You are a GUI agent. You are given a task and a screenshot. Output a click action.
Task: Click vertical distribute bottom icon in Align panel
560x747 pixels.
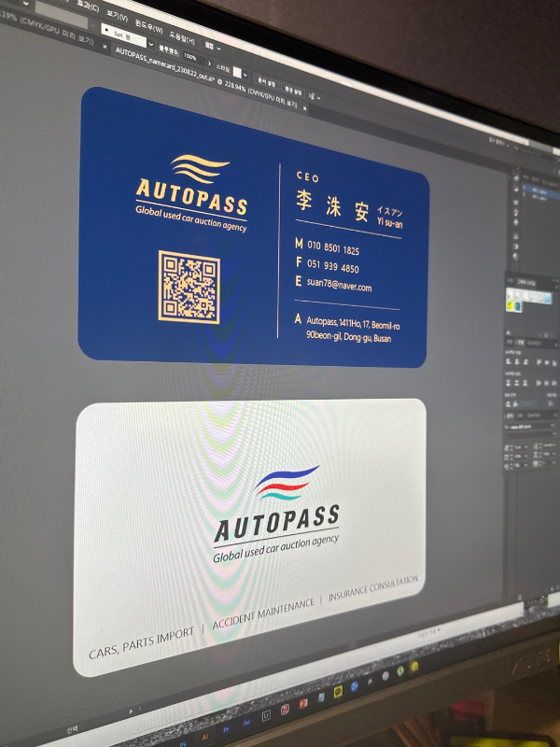(x=525, y=383)
